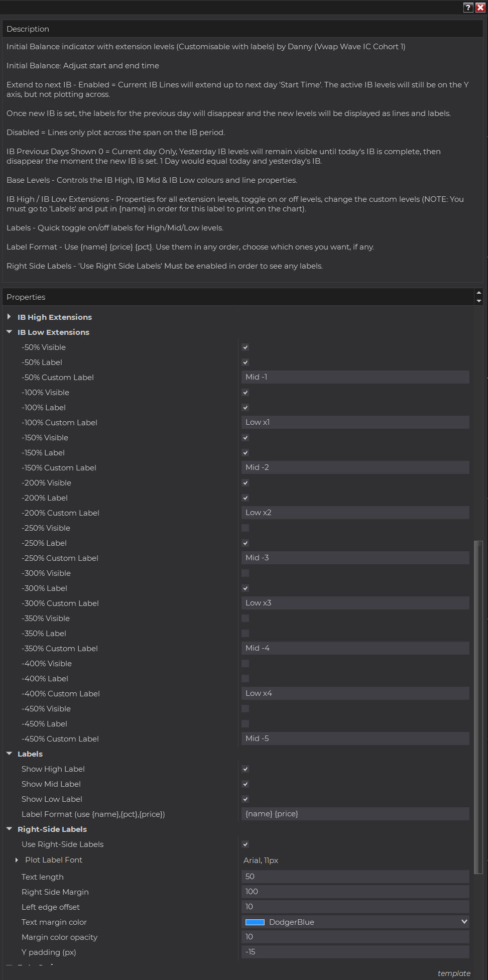
Task: Expand the IB High Extensions section
Action: 9,317
